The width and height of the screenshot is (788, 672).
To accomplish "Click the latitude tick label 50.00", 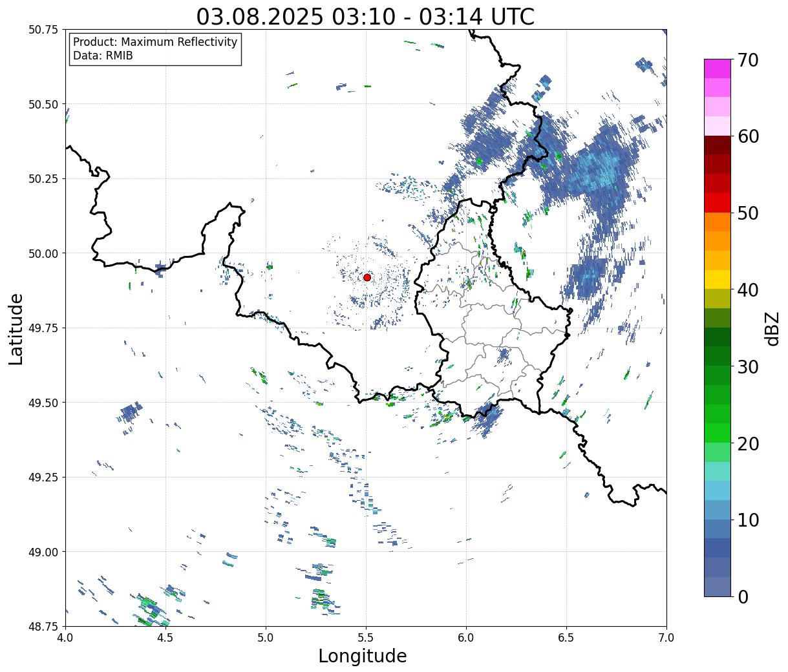I will coord(43,253).
